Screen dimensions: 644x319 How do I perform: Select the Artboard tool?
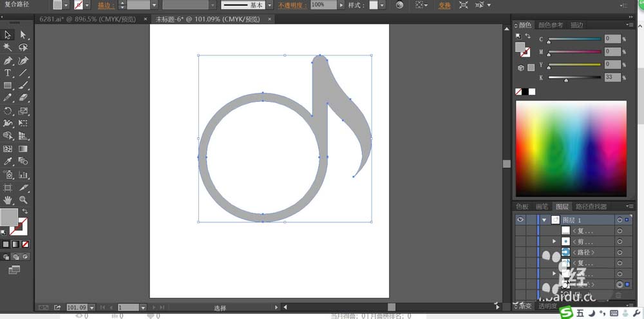(x=8, y=188)
